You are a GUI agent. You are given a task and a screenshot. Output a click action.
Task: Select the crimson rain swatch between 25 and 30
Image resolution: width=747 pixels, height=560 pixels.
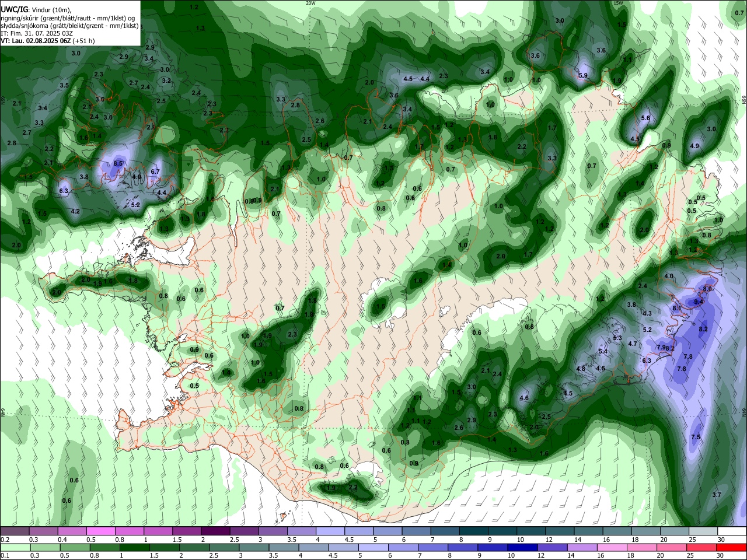point(702,548)
